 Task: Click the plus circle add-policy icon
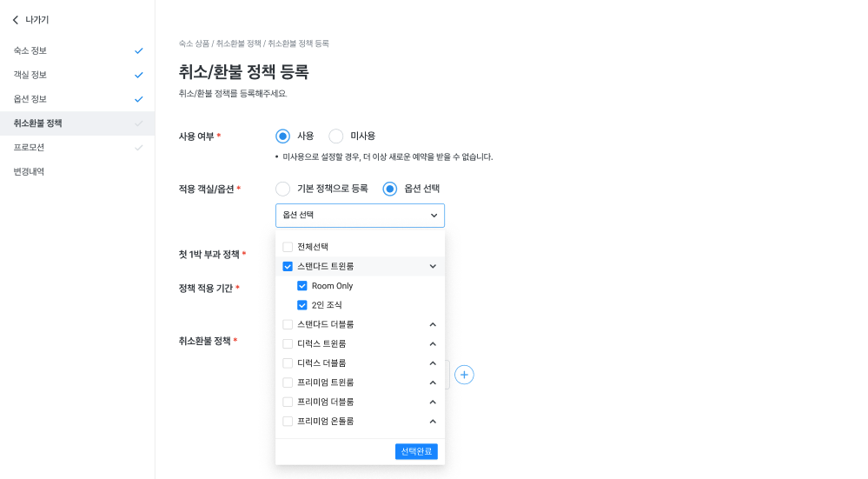click(x=465, y=375)
